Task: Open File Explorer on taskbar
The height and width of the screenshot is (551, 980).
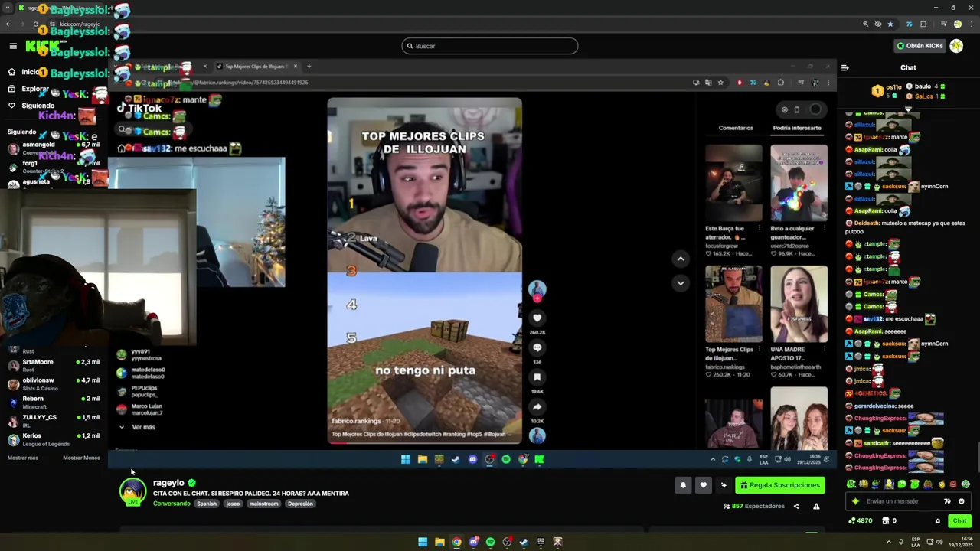Action: pos(439,542)
